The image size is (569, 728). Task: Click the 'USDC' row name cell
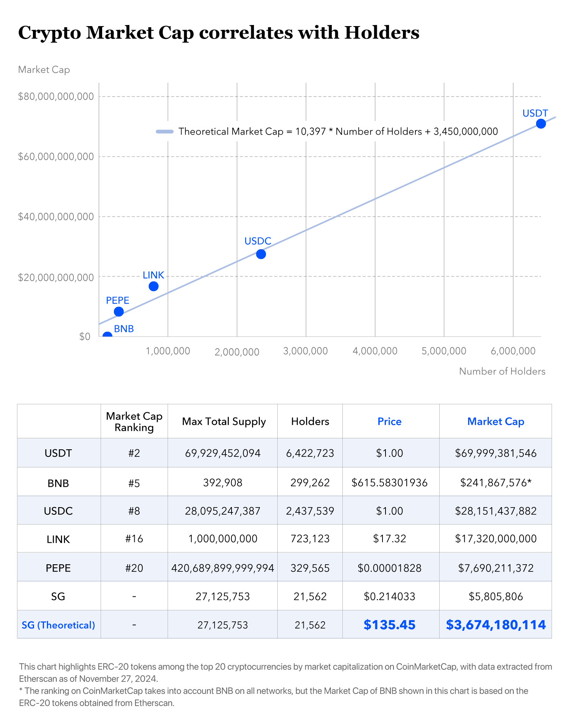click(58, 511)
